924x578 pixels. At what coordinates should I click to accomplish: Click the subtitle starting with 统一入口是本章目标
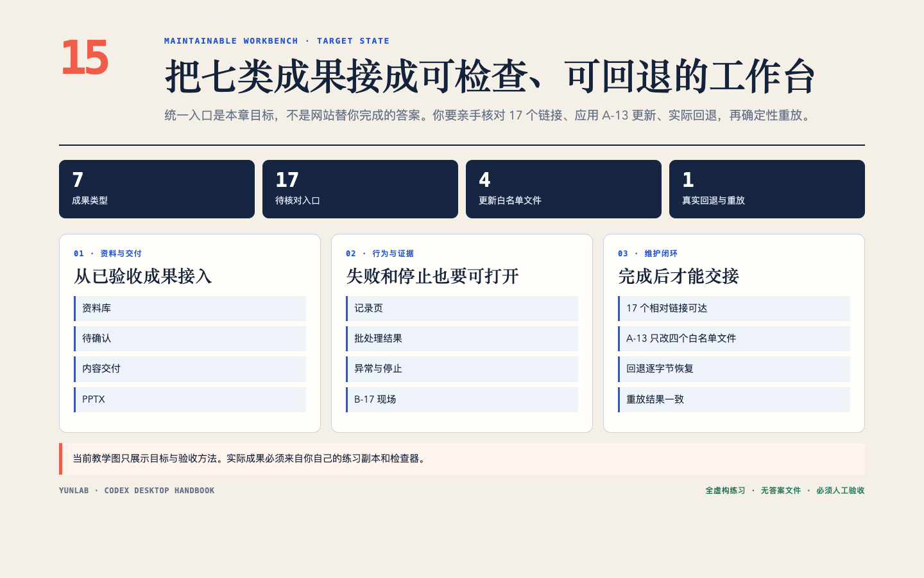click(x=489, y=116)
